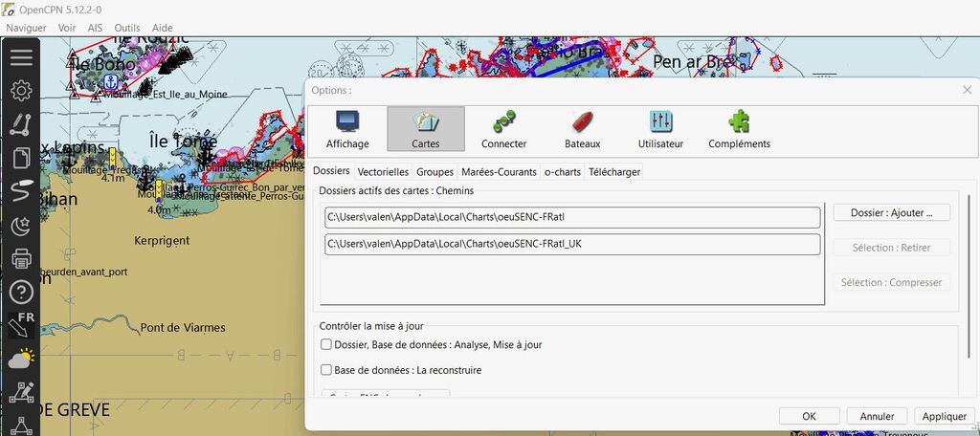Open the Bateaux ships settings
Screen dimensions: 980x436
(x=582, y=129)
